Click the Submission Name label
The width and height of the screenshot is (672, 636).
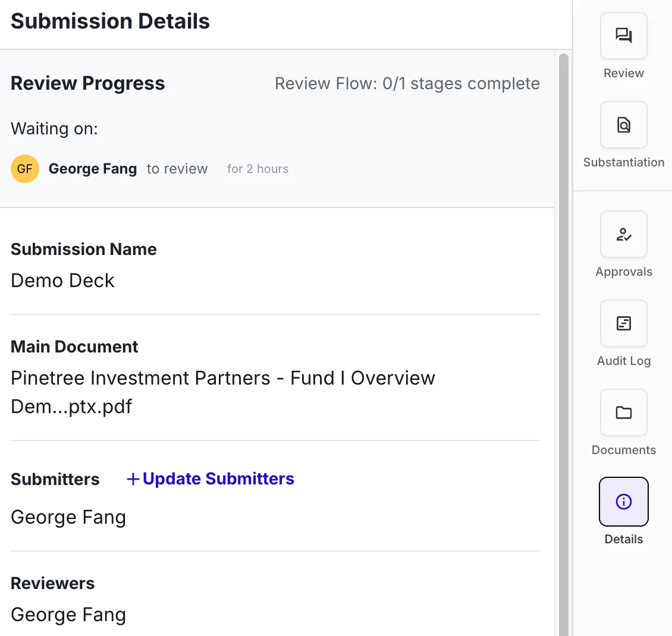coord(84,249)
